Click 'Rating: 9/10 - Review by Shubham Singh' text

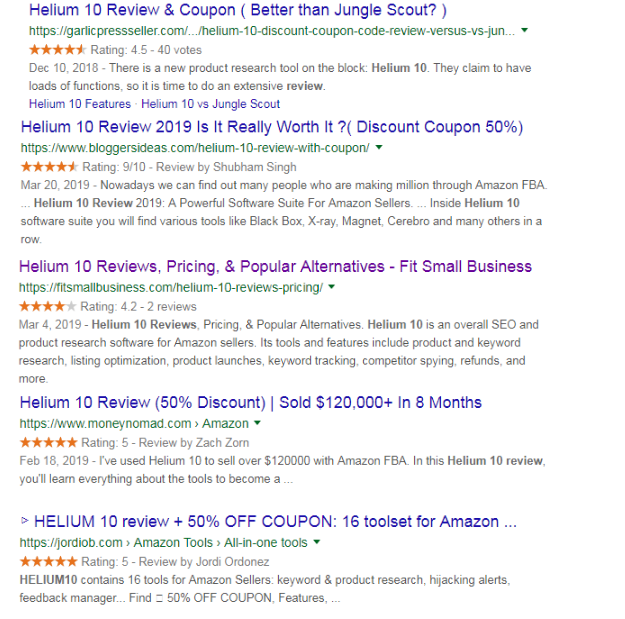[x=189, y=167]
